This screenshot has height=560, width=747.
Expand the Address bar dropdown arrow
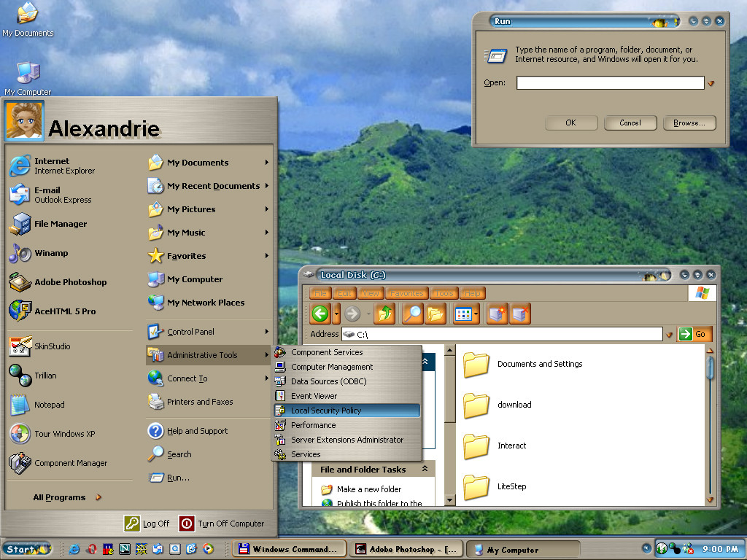click(669, 334)
